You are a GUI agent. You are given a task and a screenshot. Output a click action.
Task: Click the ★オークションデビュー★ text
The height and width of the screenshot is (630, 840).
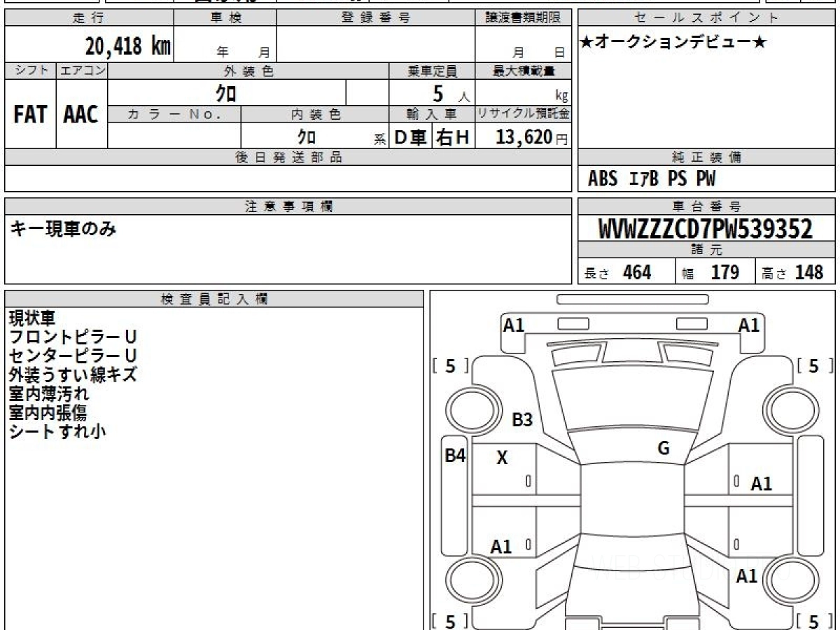pyautogui.click(x=673, y=43)
